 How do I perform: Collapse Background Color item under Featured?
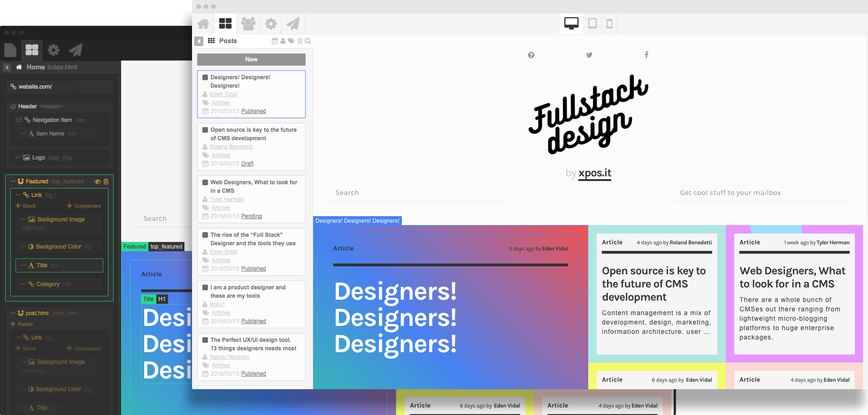pyautogui.click(x=23, y=247)
